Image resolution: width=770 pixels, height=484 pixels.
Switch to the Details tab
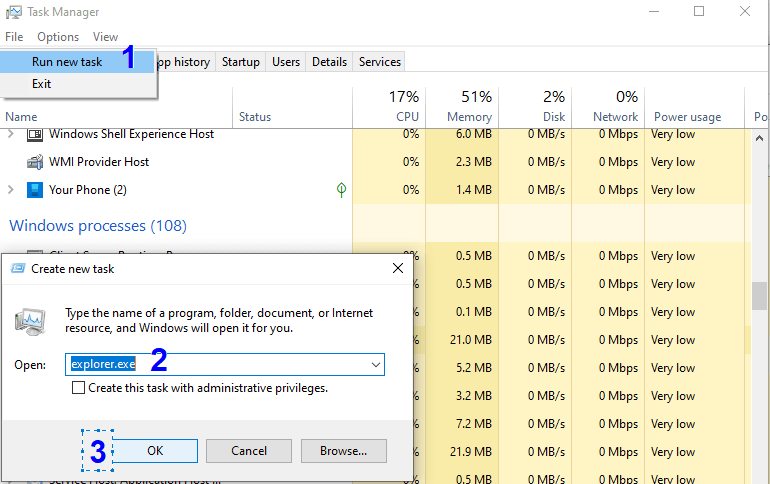[x=330, y=62]
